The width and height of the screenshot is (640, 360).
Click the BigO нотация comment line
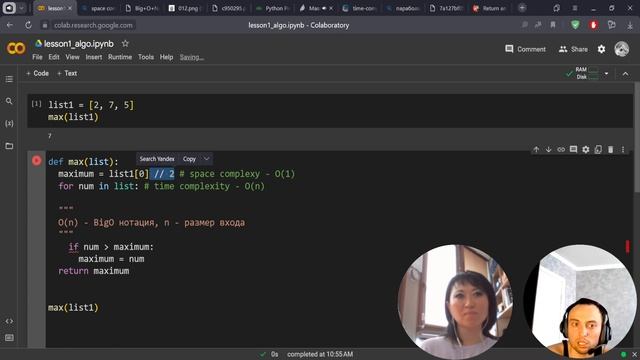151,223
